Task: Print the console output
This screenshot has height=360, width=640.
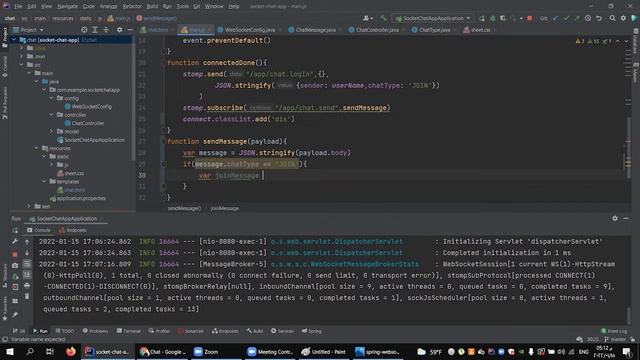Action: click(27, 285)
